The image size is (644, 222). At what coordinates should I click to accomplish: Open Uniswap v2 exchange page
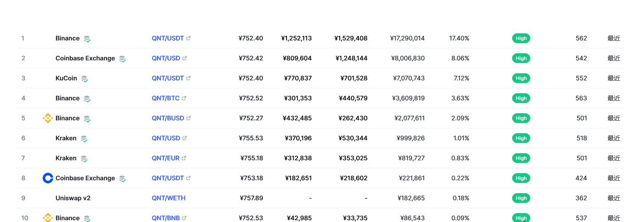(x=73, y=198)
